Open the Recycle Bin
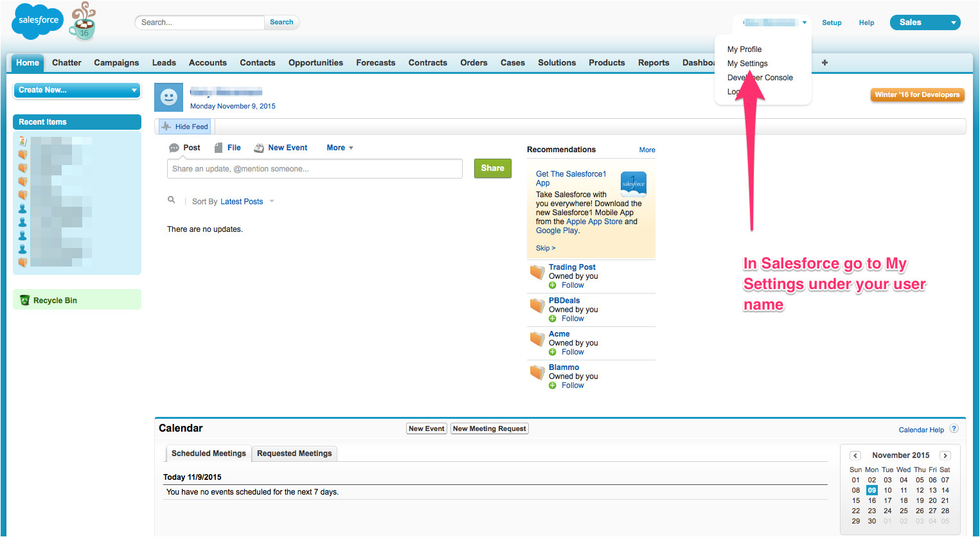The height and width of the screenshot is (537, 980). (x=55, y=300)
